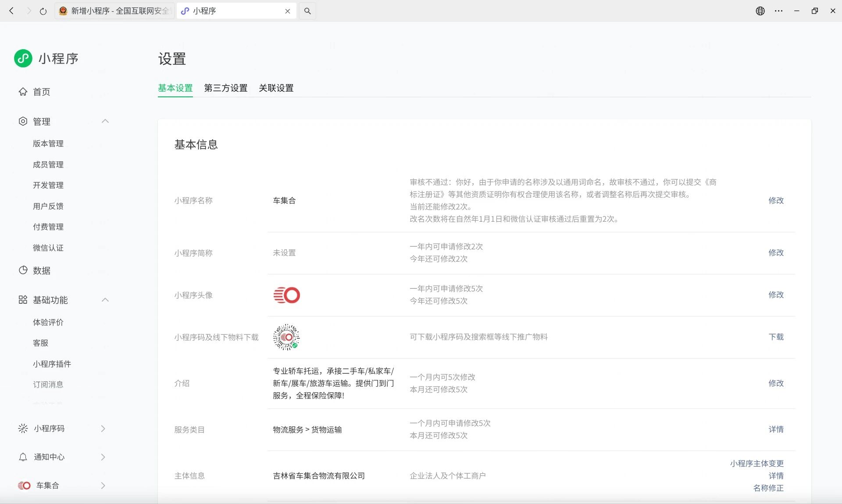Switch to 第三方设置 tab

(x=225, y=88)
